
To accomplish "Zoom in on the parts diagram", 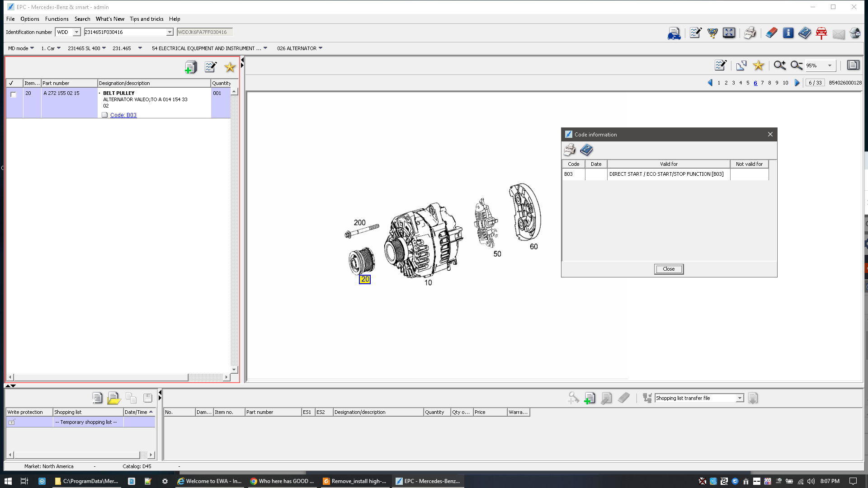I will [x=779, y=66].
